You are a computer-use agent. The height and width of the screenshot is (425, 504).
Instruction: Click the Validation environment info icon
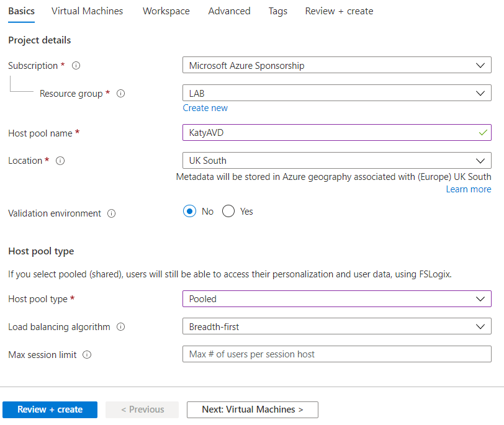111,213
